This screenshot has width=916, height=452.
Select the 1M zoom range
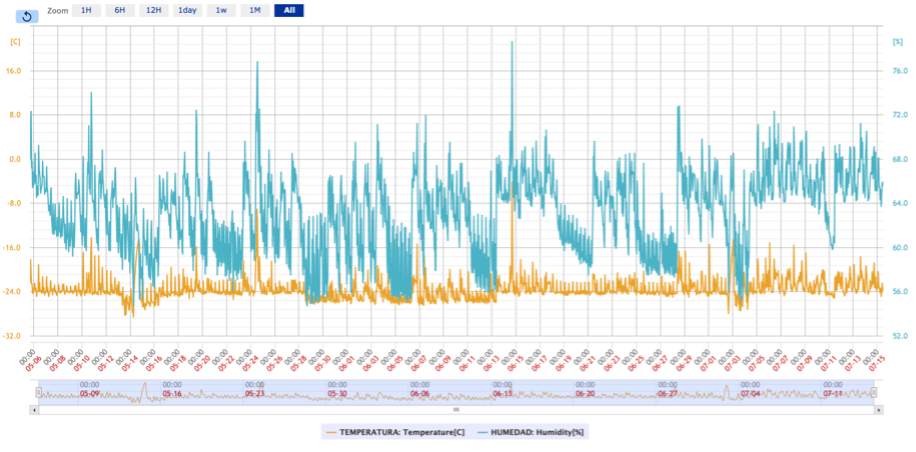coord(255,10)
